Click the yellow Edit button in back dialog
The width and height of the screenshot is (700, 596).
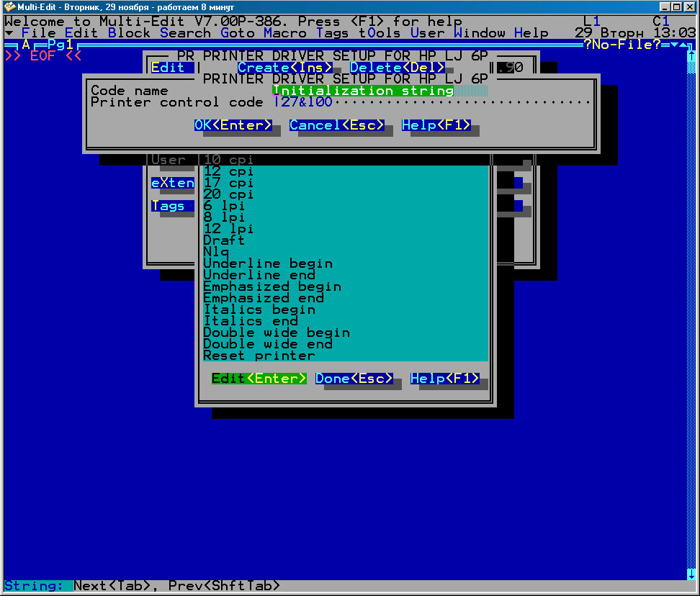172,68
